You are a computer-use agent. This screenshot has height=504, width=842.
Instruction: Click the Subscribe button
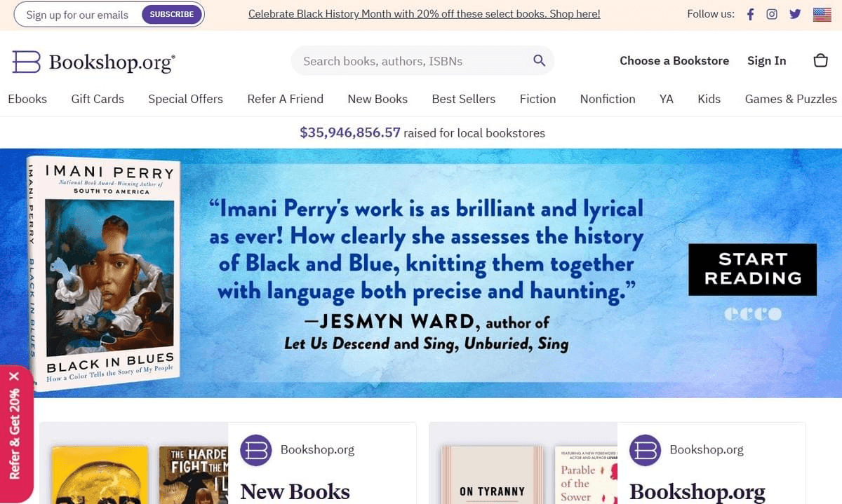click(171, 14)
